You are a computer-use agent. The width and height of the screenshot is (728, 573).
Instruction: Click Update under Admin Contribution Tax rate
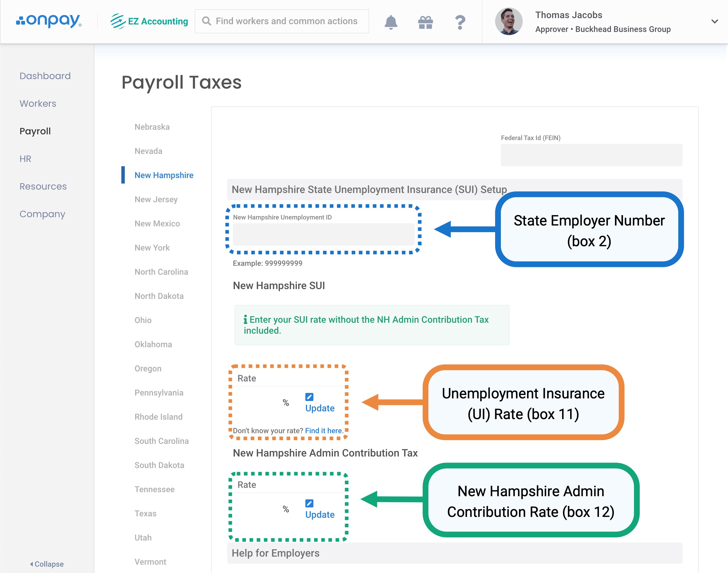319,515
